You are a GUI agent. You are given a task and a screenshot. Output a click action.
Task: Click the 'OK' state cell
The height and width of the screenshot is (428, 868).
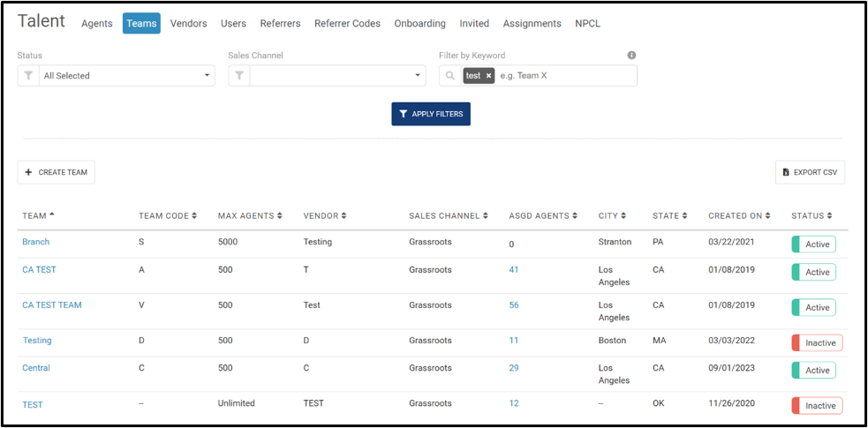point(658,403)
